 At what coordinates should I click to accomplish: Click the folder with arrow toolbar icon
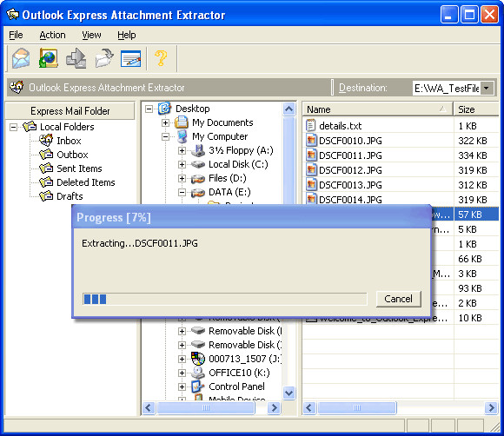104,58
